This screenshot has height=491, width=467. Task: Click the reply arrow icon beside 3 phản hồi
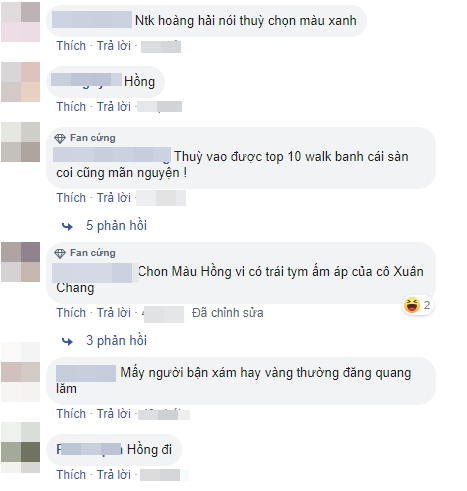pos(67,341)
